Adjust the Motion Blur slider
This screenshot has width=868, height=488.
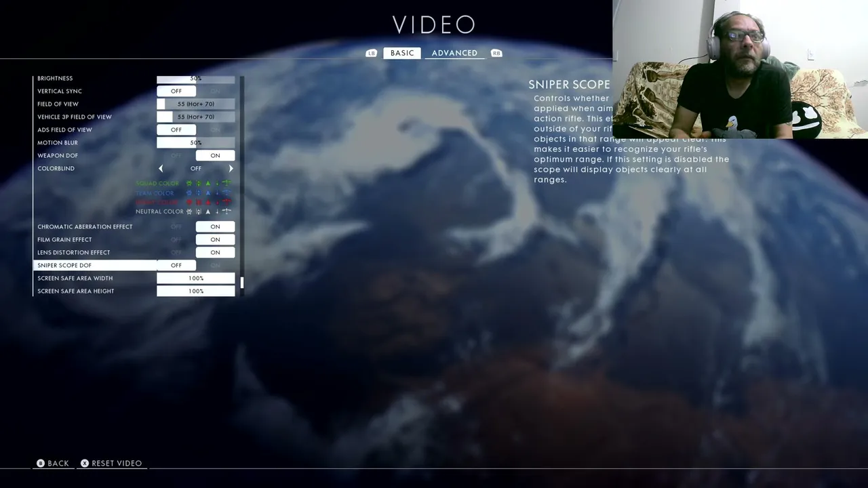click(x=196, y=142)
